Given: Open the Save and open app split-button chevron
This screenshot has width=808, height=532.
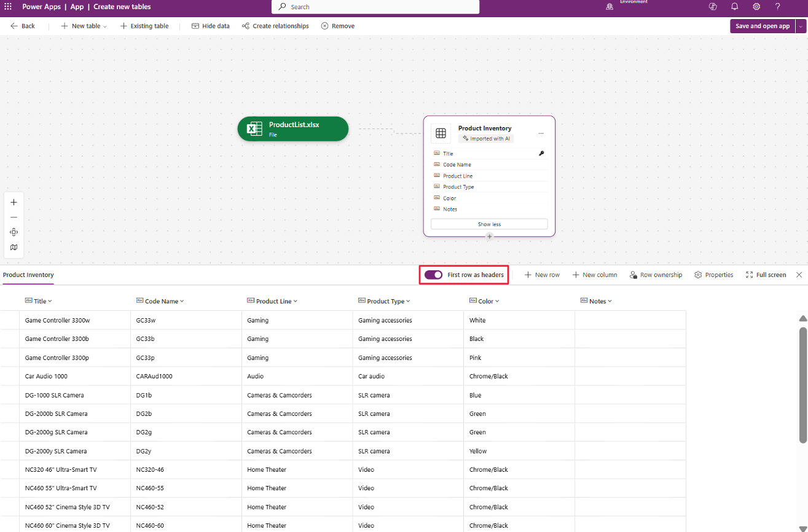Looking at the screenshot, I should [801, 26].
